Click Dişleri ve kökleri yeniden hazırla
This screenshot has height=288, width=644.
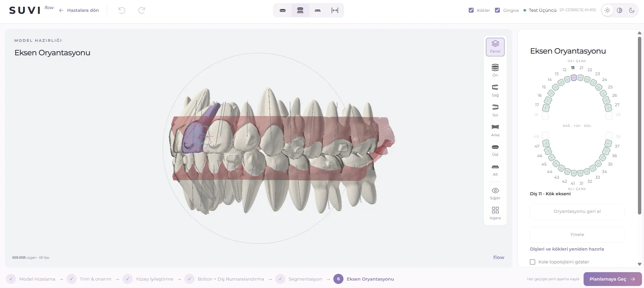coord(567,249)
